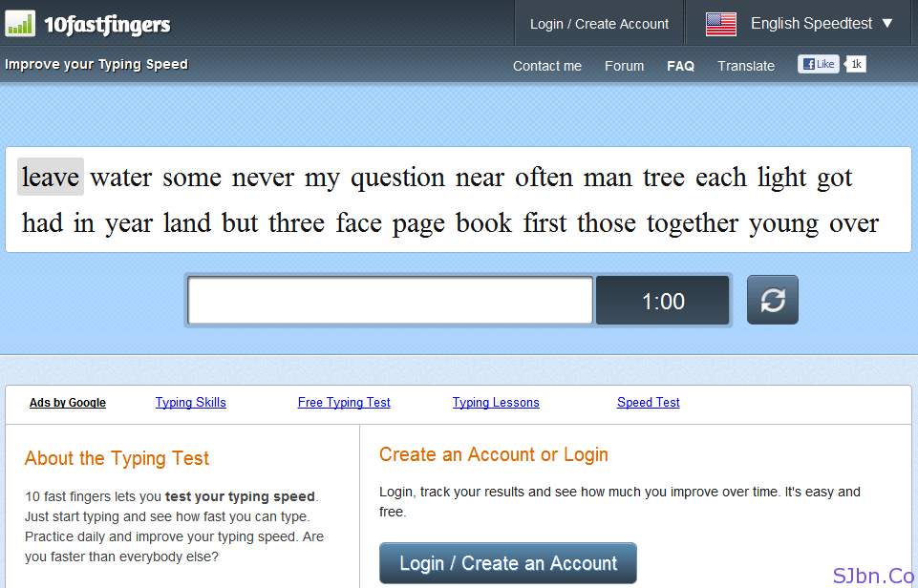
Task: Open the Speed Test ad link
Action: (x=648, y=403)
